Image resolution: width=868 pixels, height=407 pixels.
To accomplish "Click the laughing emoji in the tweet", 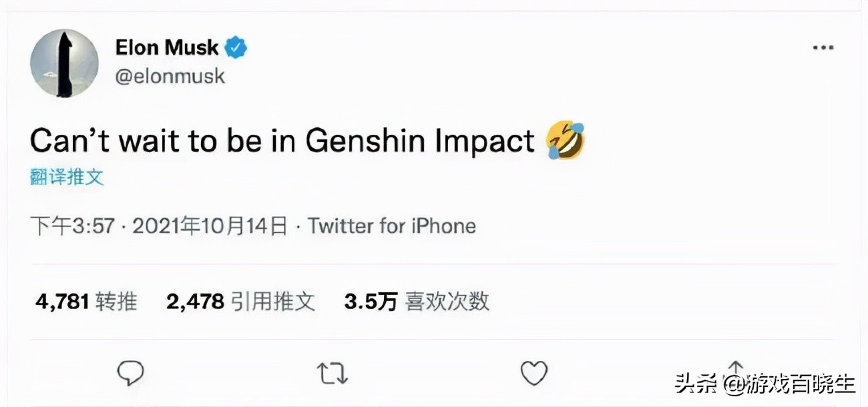I will coord(565,140).
